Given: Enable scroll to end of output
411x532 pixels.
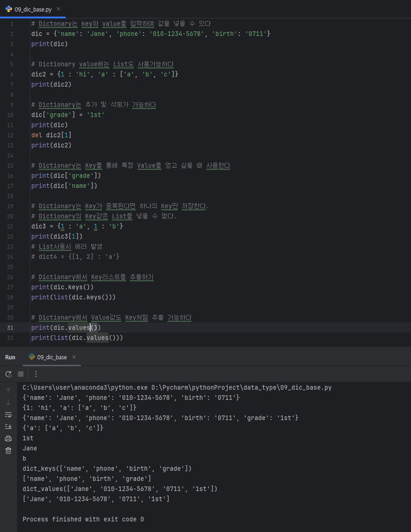Looking at the screenshot, I should click(x=8, y=427).
